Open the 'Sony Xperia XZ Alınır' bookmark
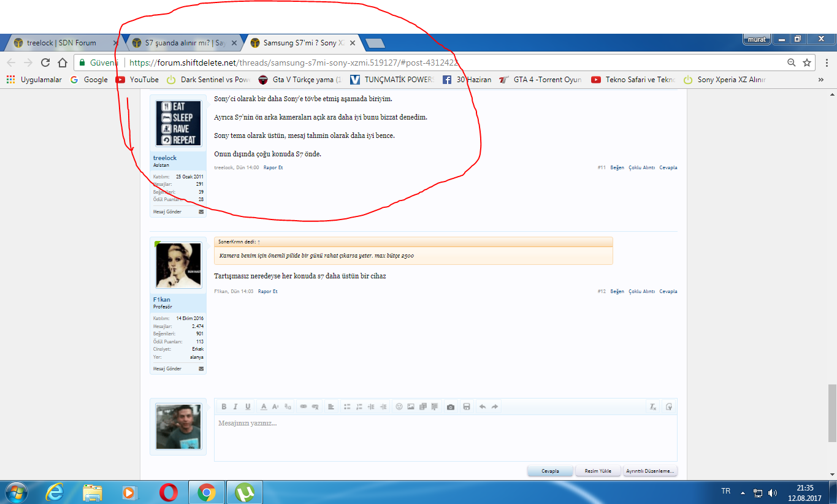 (x=725, y=80)
